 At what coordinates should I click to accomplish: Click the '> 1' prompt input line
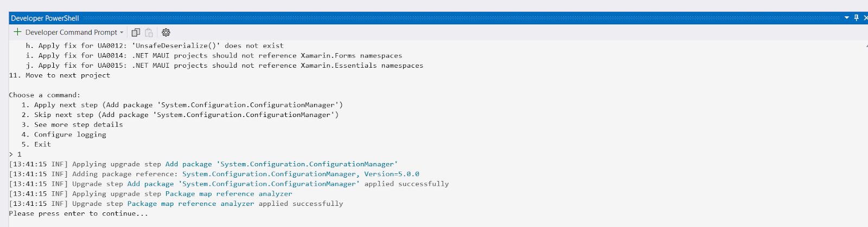pyautogui.click(x=16, y=154)
